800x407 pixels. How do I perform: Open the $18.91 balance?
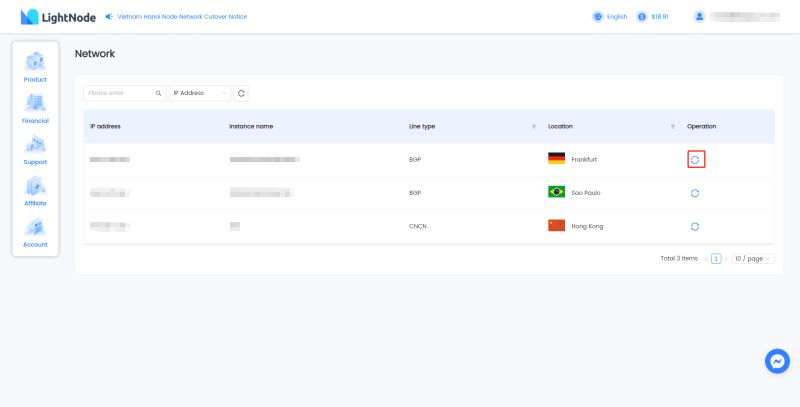pos(660,17)
